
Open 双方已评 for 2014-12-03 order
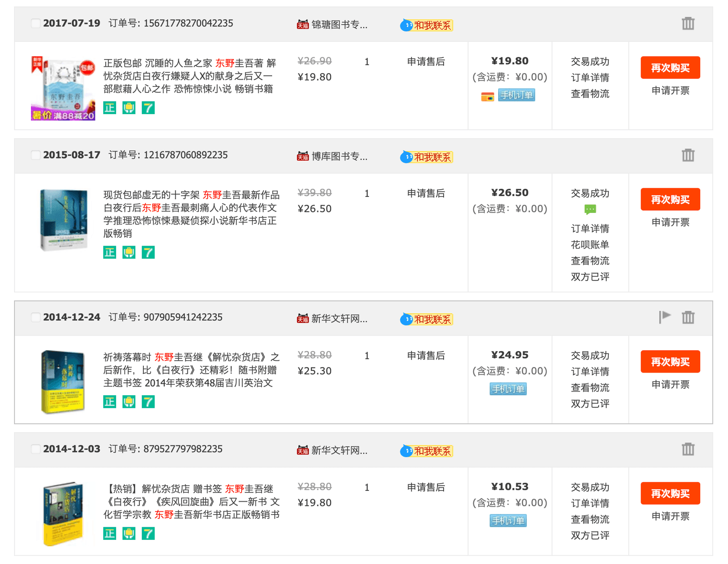[590, 535]
